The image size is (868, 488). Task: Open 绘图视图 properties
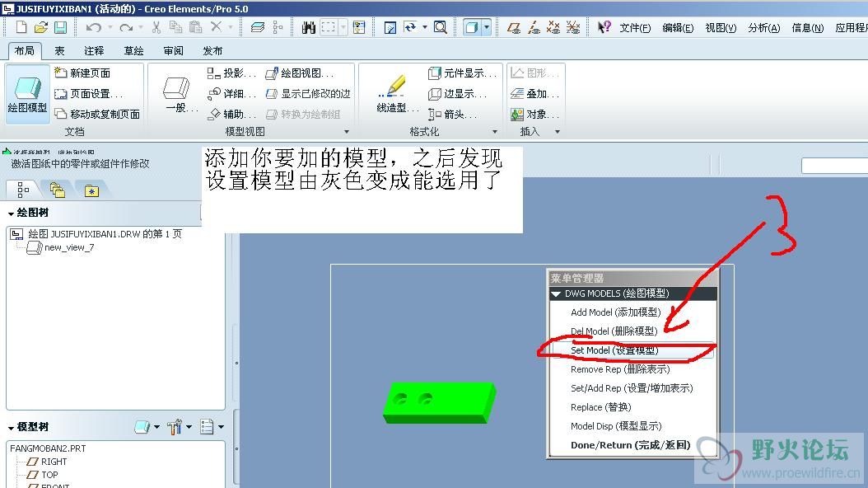(x=300, y=73)
